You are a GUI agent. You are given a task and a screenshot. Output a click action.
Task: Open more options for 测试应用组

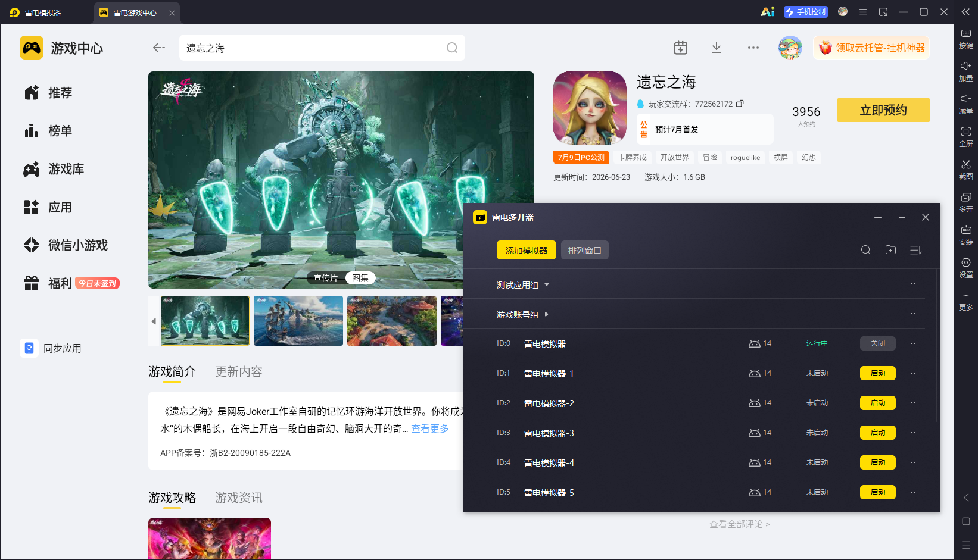tap(912, 284)
